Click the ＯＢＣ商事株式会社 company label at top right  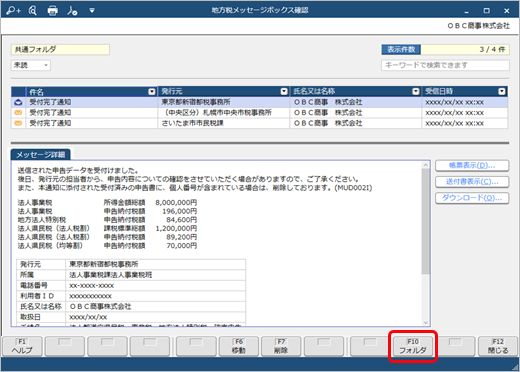tap(479, 26)
